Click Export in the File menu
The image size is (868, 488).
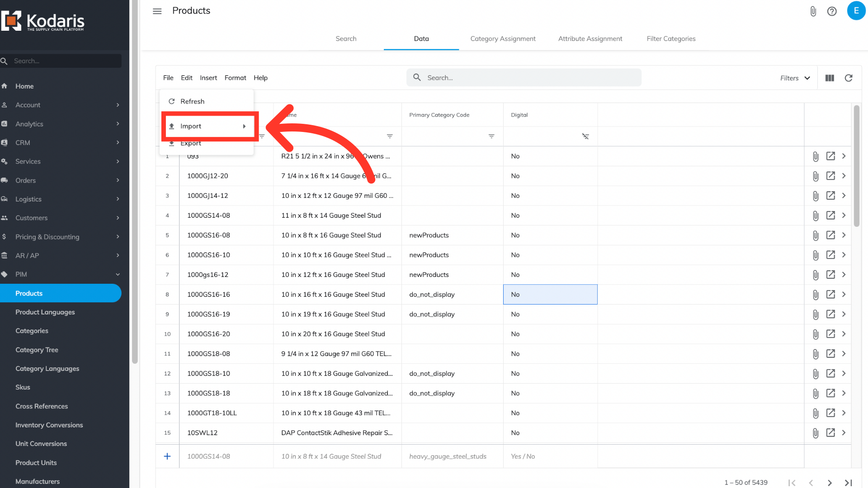191,144
